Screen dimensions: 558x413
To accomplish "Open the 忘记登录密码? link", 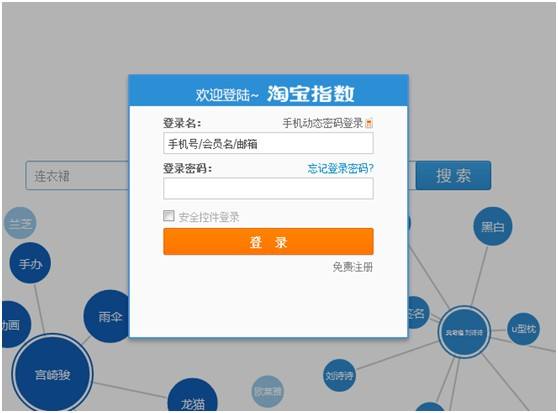I will point(341,168).
